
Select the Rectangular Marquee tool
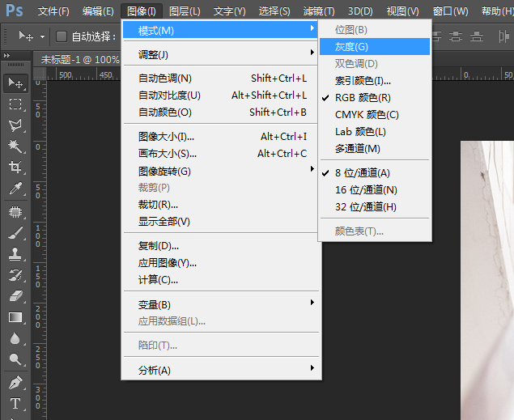click(x=15, y=104)
